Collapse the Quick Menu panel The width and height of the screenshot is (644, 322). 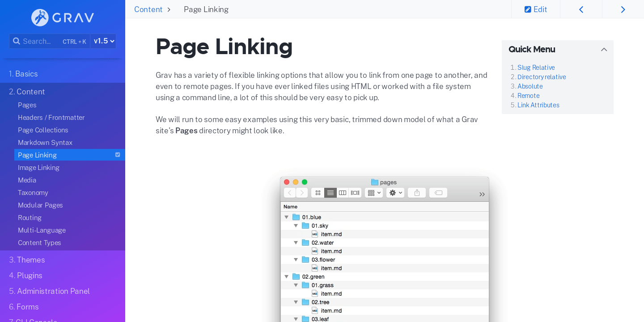(x=604, y=49)
